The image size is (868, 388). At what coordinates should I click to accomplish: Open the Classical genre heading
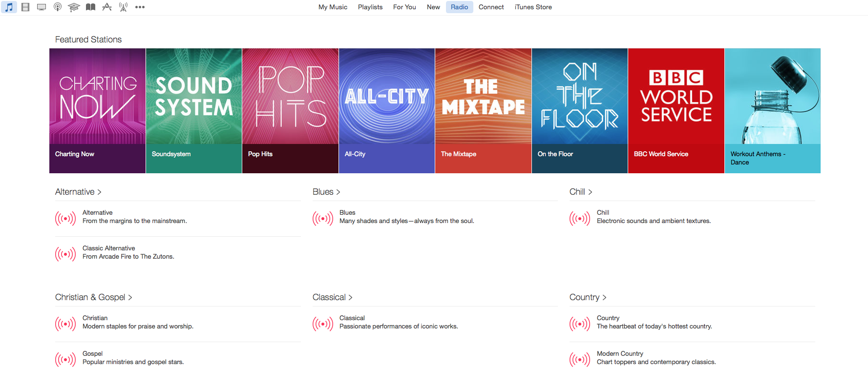point(332,297)
